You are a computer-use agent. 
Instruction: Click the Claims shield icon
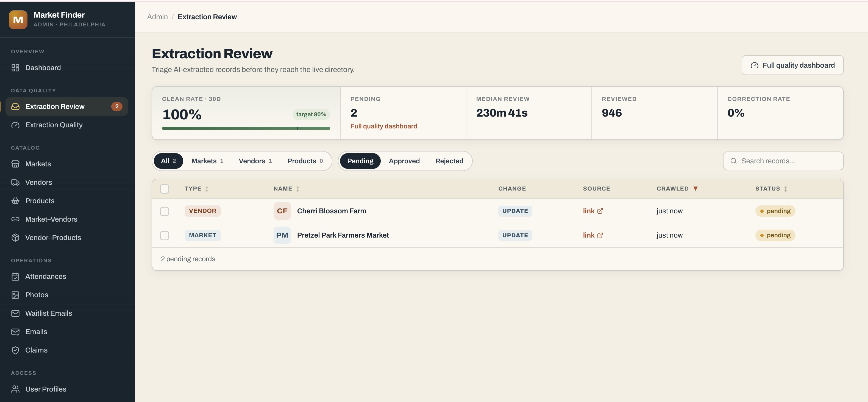tap(15, 350)
